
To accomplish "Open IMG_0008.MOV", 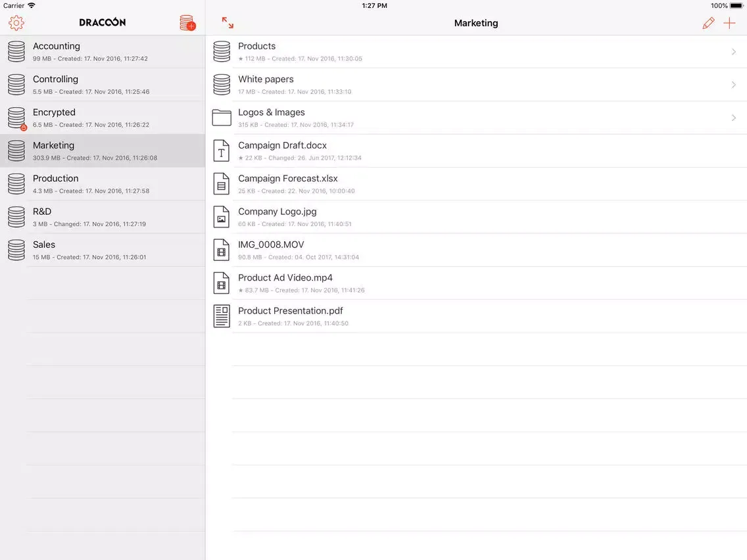I will [x=476, y=250].
